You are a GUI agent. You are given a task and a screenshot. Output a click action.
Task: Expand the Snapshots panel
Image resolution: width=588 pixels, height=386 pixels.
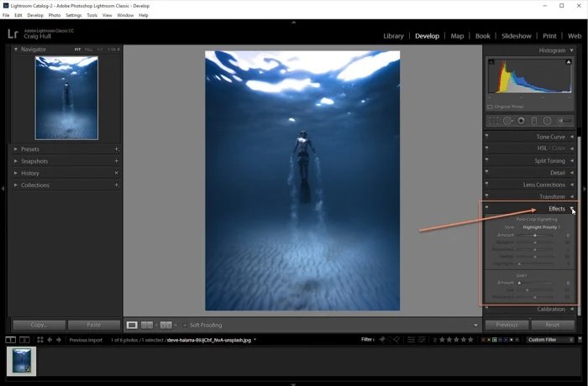point(34,161)
